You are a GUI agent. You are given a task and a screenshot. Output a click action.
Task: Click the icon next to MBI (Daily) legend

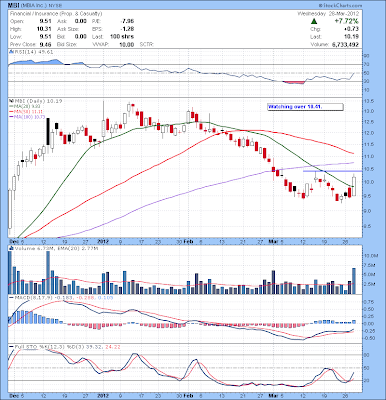point(11,100)
